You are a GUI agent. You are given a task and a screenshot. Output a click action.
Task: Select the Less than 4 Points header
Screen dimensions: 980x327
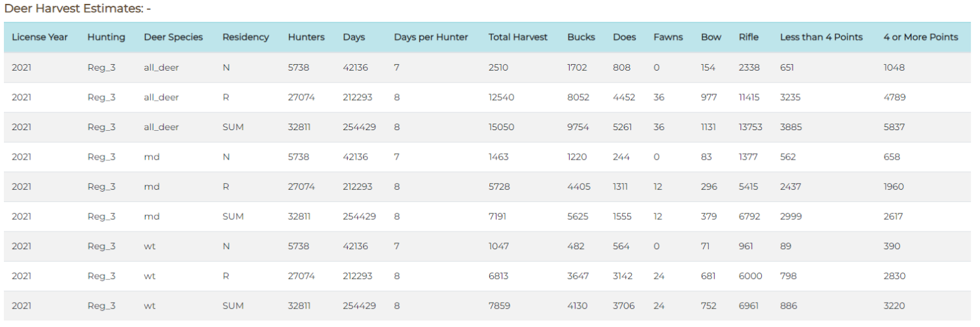click(x=821, y=37)
